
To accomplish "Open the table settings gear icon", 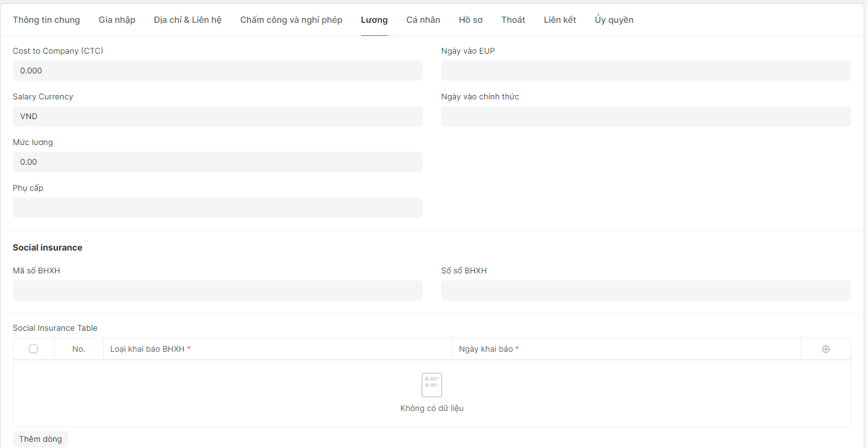I will (825, 349).
